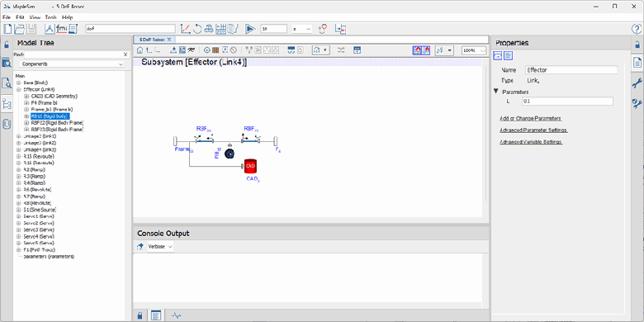Screen dimensions: 644x322
Task: Toggle the Properties panel lock icon
Action: click(x=637, y=45)
